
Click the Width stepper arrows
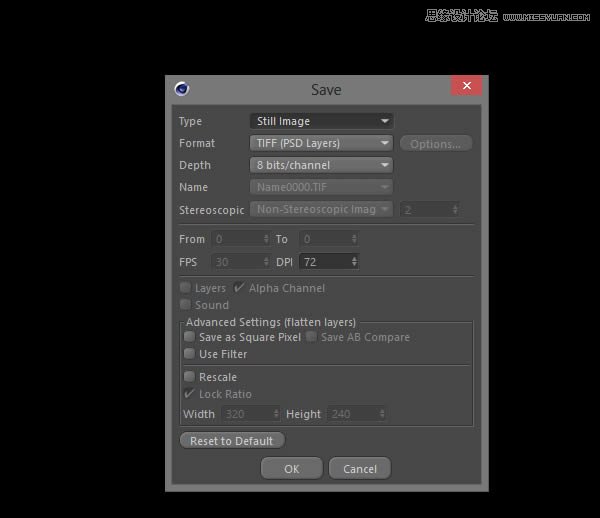(x=276, y=414)
